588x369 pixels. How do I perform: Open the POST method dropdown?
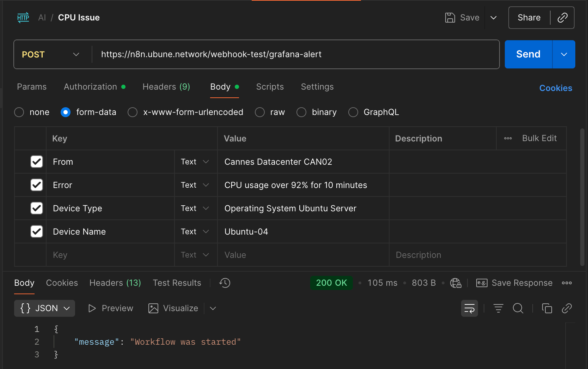click(51, 54)
